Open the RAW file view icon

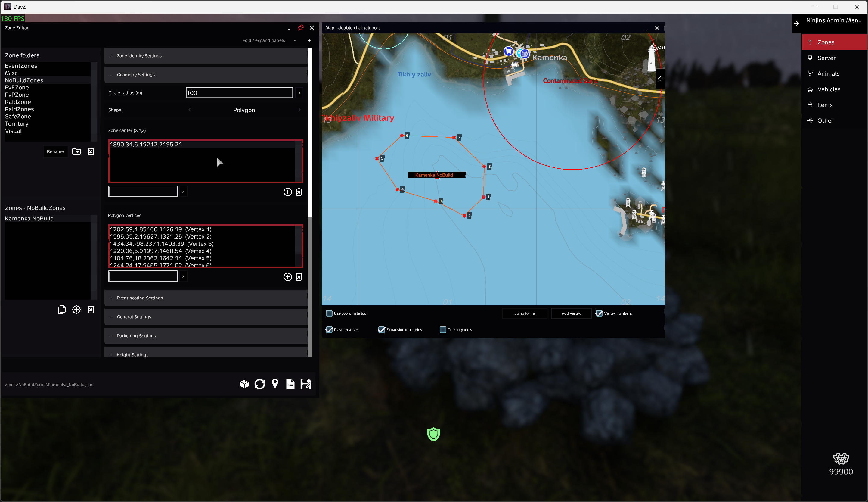[290, 384]
